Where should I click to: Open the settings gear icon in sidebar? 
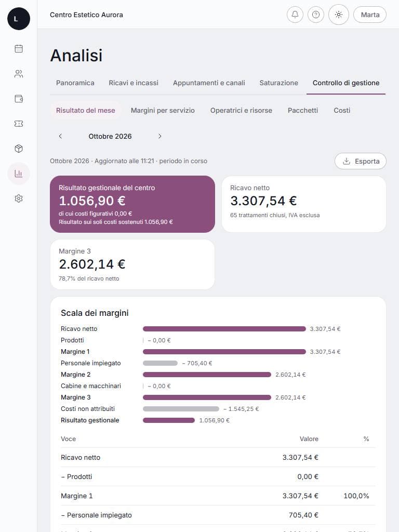pyautogui.click(x=19, y=198)
